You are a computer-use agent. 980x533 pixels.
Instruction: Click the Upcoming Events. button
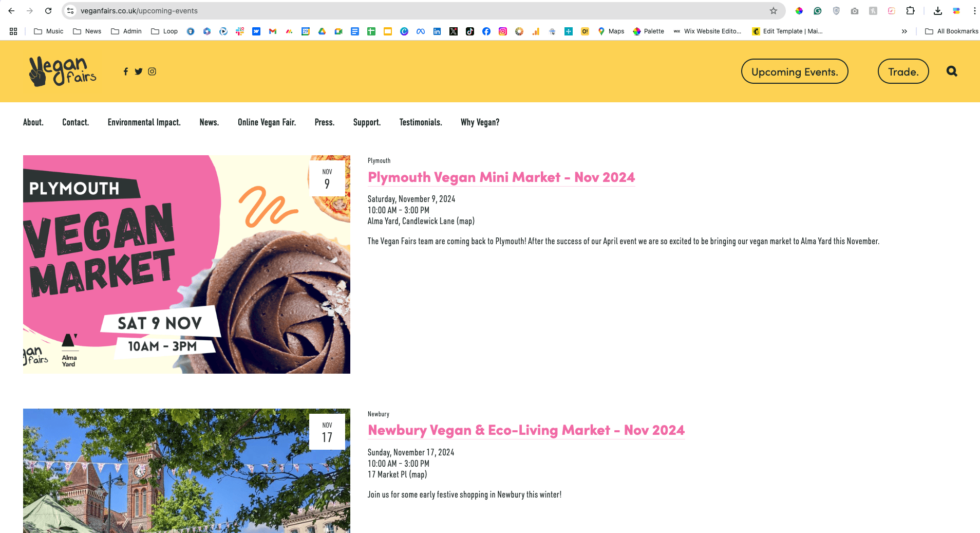[x=795, y=71]
